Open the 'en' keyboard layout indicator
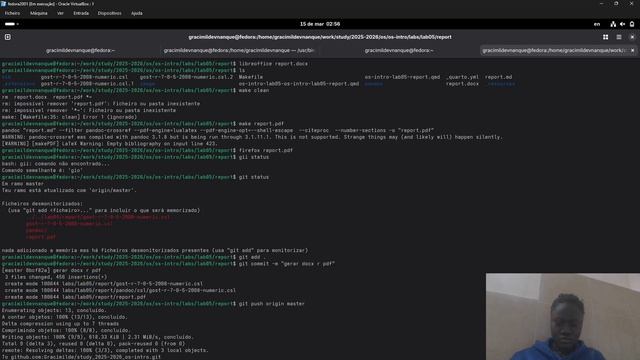This screenshot has height=360, width=640. pos(597,24)
